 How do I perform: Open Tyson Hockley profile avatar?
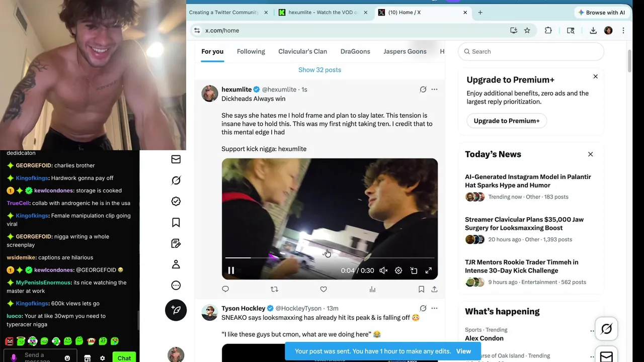[210, 312]
